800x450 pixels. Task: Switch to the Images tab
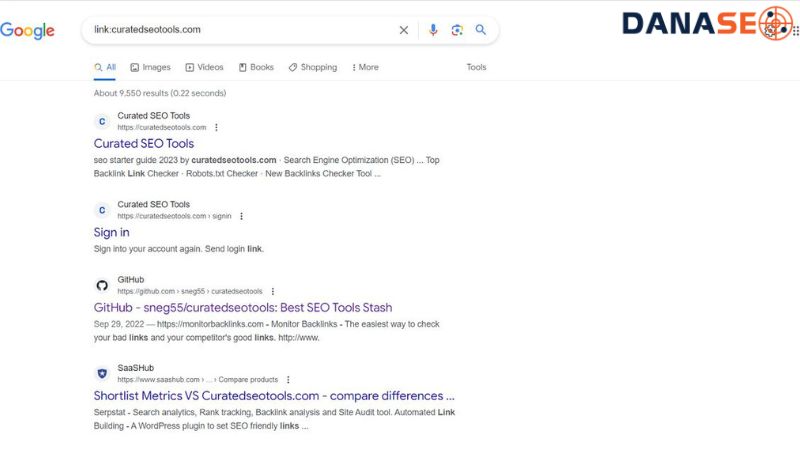150,67
